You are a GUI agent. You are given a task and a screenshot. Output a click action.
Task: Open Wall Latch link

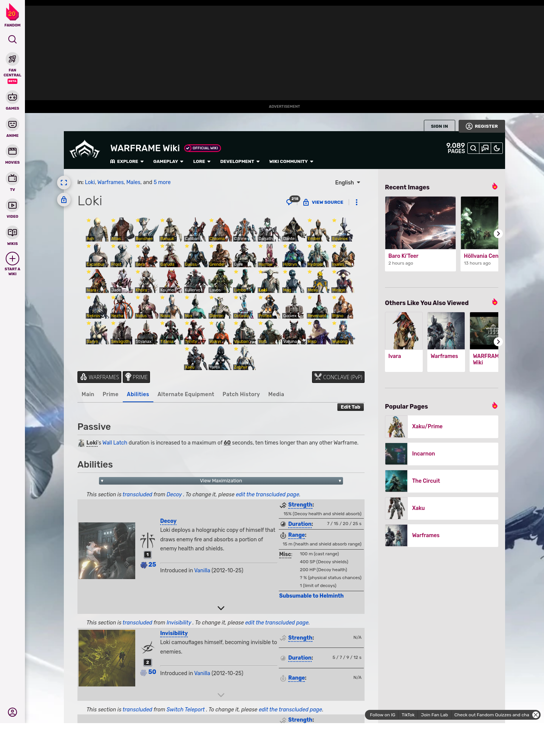coord(115,443)
